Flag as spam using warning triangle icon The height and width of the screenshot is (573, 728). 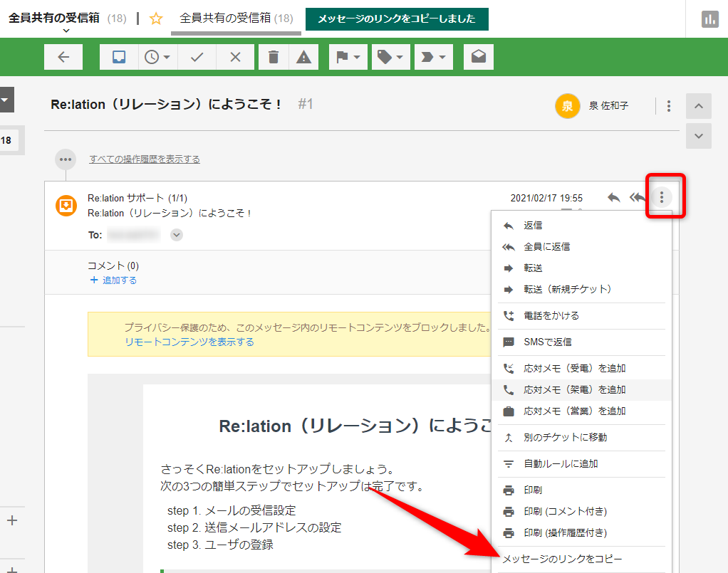303,57
